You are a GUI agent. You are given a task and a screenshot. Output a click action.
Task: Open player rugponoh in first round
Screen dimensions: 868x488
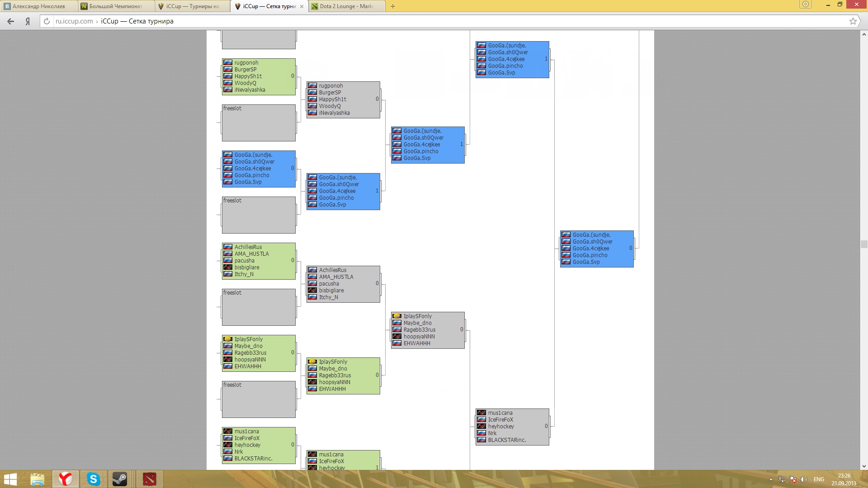(x=246, y=63)
